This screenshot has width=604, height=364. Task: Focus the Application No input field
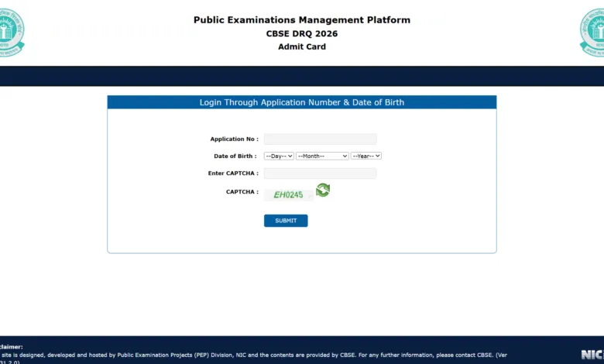pyautogui.click(x=320, y=139)
